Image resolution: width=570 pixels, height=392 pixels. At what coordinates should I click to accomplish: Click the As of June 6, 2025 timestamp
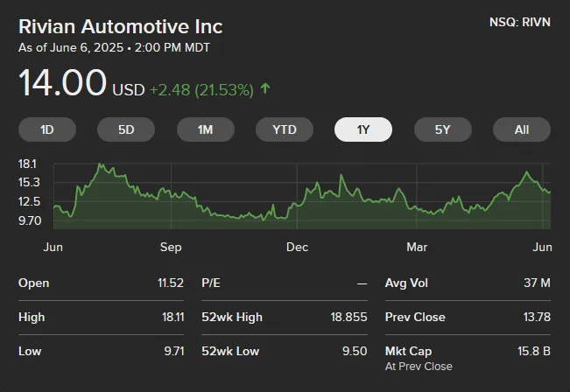114,47
